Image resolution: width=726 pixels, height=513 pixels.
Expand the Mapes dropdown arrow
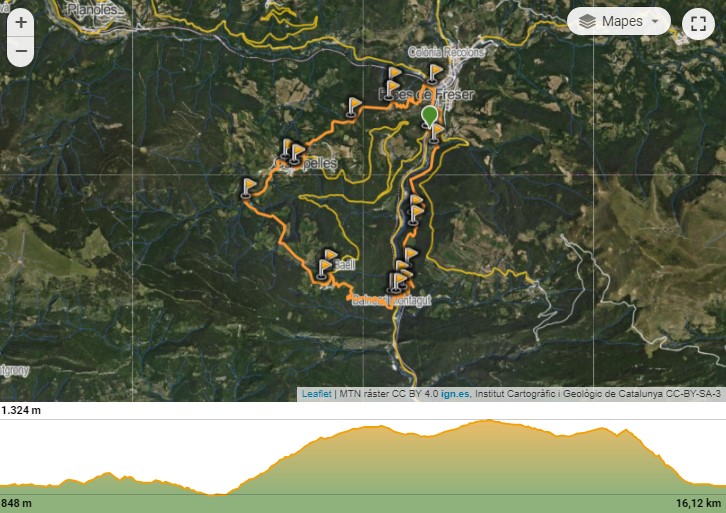click(655, 21)
